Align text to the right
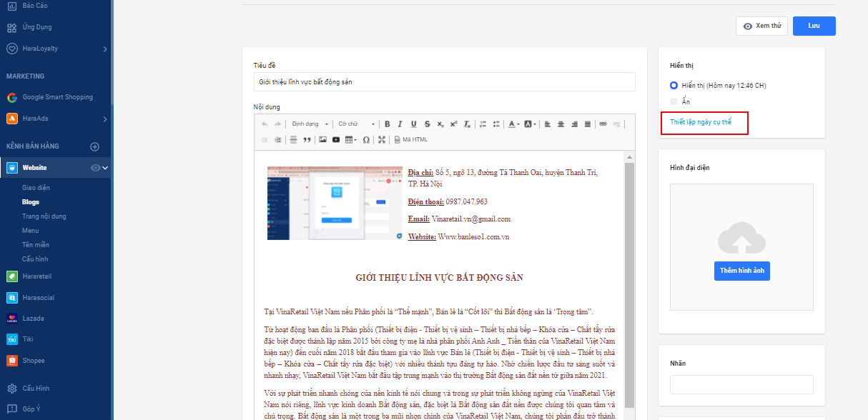This screenshot has width=868, height=420. pos(574,124)
